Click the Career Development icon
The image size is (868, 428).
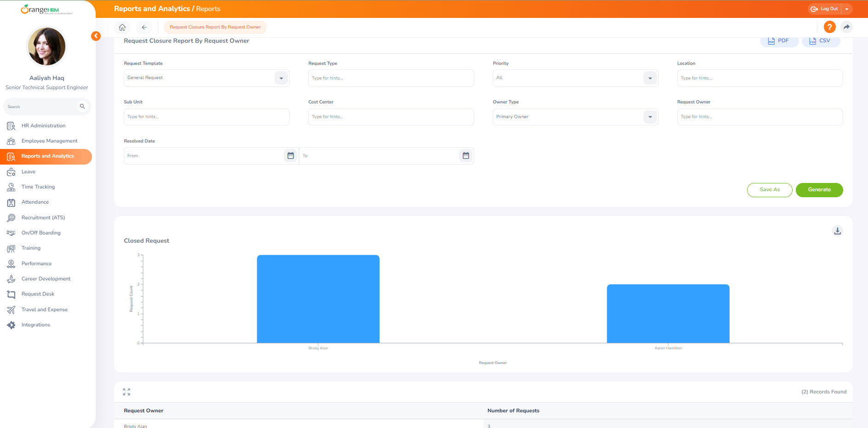coord(11,279)
